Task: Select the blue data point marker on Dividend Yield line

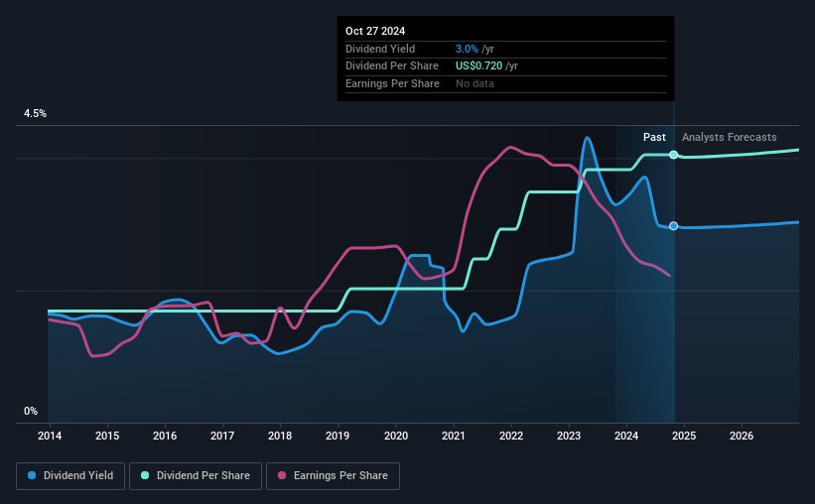Action: click(674, 226)
